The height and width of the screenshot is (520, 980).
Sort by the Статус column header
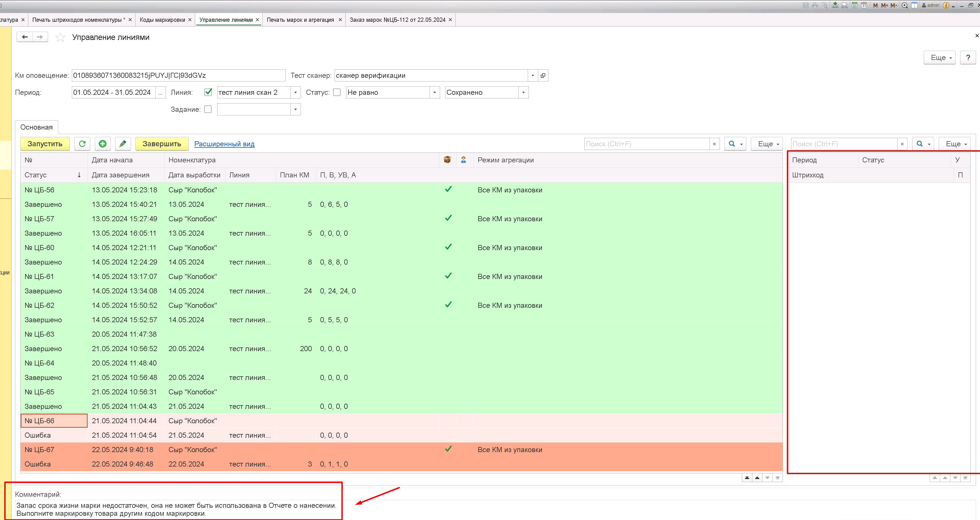pyautogui.click(x=54, y=175)
